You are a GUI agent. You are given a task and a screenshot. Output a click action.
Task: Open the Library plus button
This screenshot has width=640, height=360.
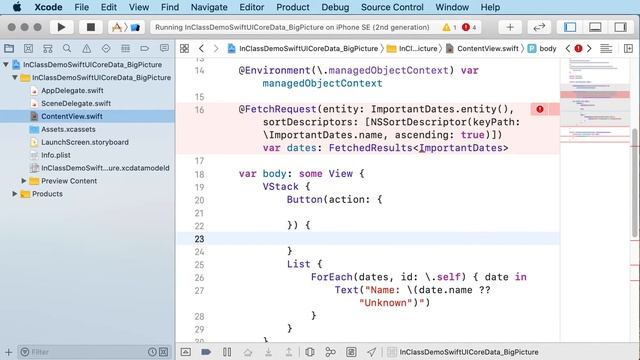510,27
